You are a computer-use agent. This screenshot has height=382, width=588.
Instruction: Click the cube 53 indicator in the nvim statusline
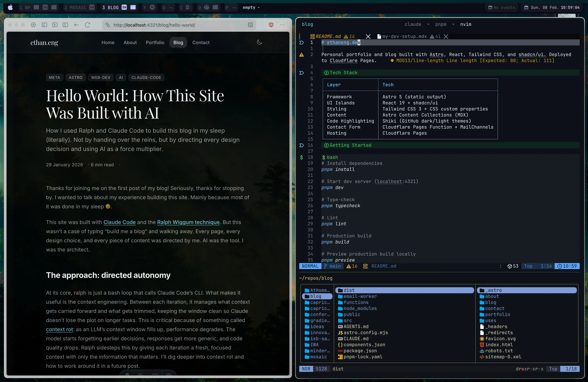click(513, 266)
